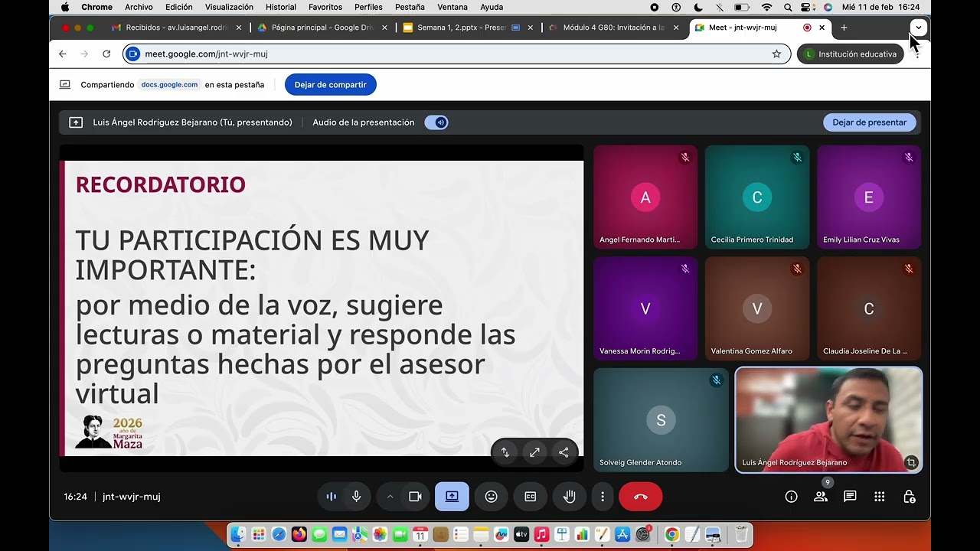The height and width of the screenshot is (551, 980).
Task: Click the present screen share button
Action: tap(452, 497)
